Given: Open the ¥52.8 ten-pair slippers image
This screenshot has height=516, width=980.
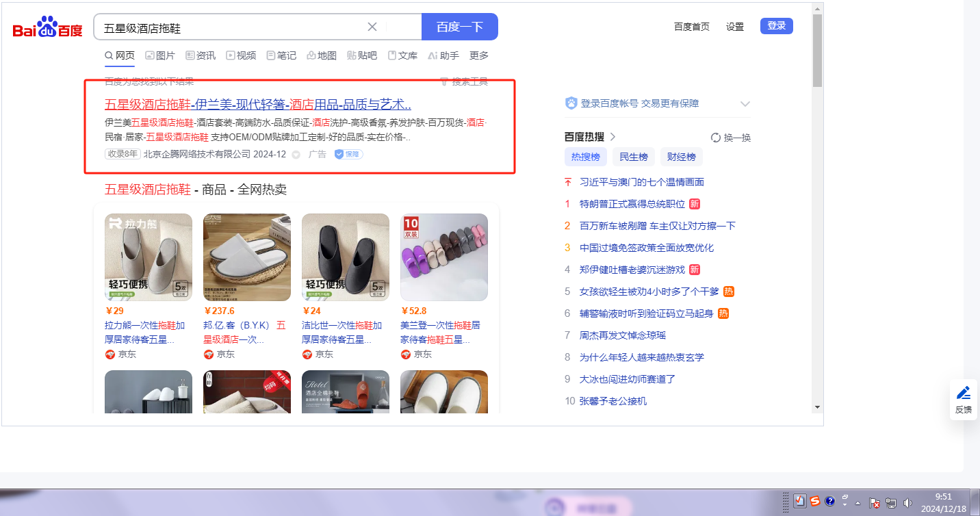Looking at the screenshot, I should click(444, 257).
